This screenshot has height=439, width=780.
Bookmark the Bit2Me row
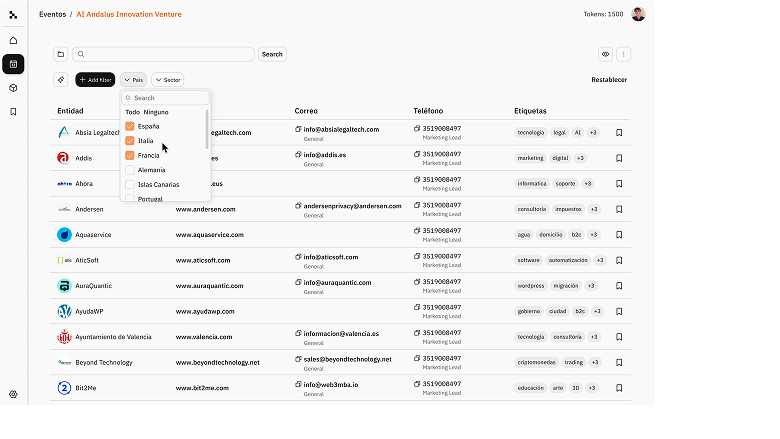tap(619, 388)
